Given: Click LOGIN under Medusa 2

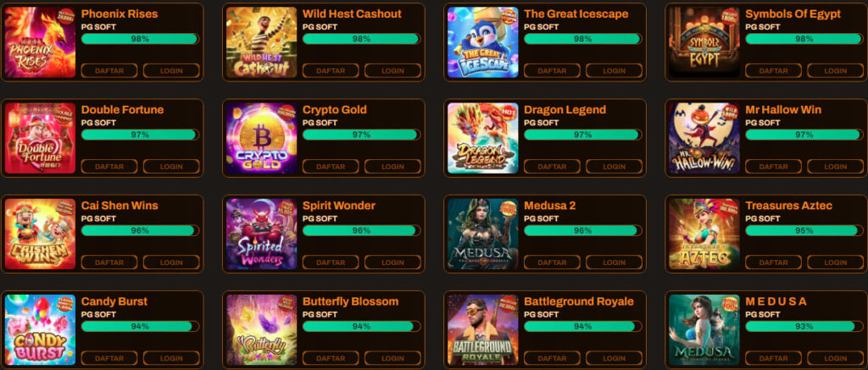Looking at the screenshot, I should coord(614,262).
